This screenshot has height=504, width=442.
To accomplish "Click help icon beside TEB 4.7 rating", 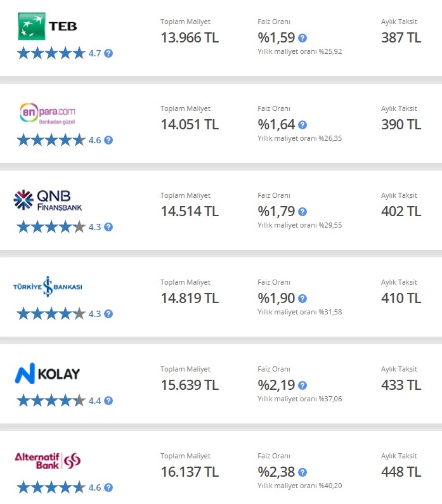I will pyautogui.click(x=108, y=53).
